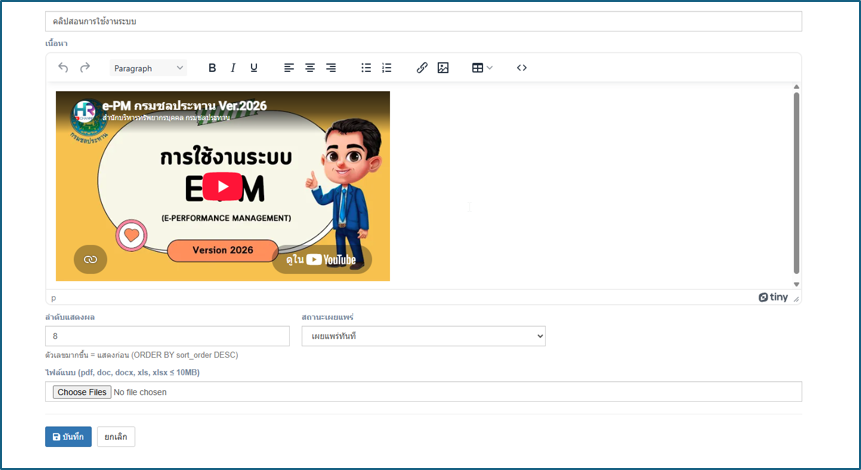Expand the table dropdown menu
The width and height of the screenshot is (861, 470).
482,68
